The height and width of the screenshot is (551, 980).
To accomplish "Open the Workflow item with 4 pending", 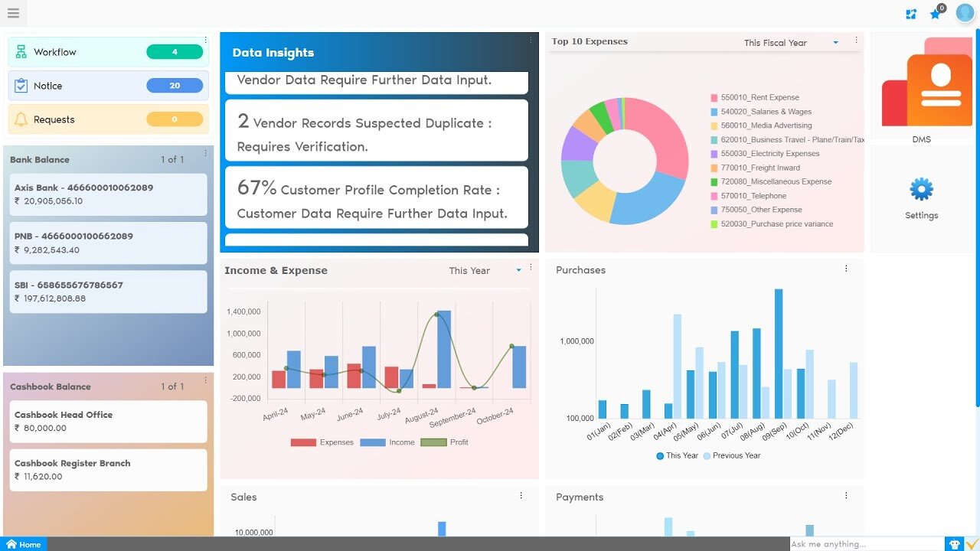I will click(x=108, y=52).
